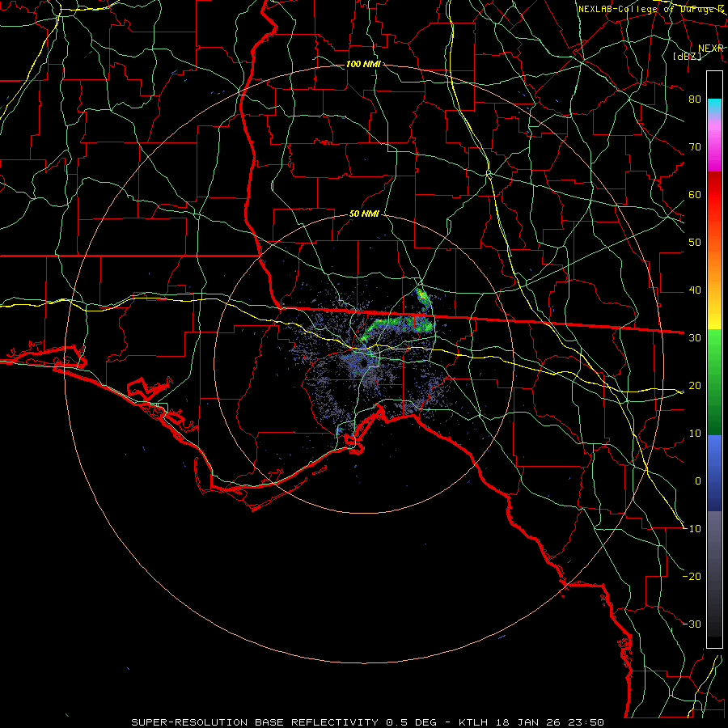Screen dimensions: 728x728
Task: Click the 80 value on dBZ scale
Action: pyautogui.click(x=695, y=99)
